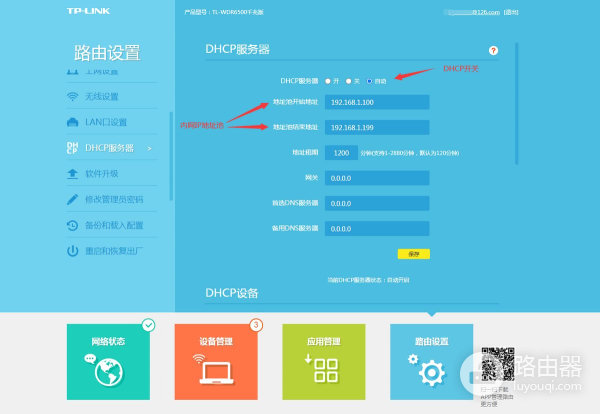Click the yellow 保存 save button
The height and width of the screenshot is (414, 600).
414,254
